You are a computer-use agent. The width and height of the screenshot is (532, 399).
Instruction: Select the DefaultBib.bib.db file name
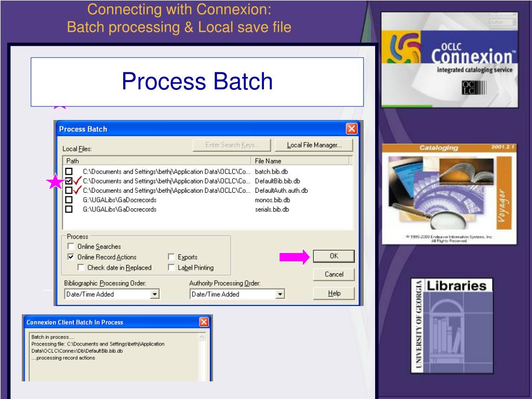pos(277,181)
